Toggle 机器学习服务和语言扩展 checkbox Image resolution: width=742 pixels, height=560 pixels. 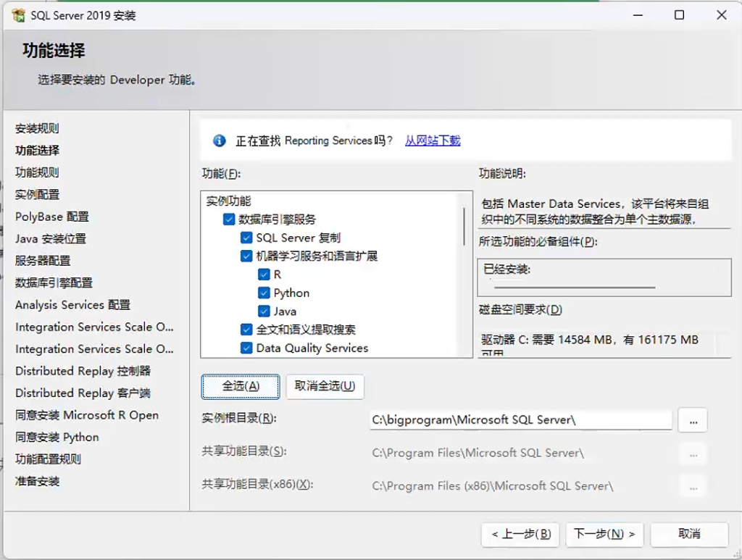point(246,256)
